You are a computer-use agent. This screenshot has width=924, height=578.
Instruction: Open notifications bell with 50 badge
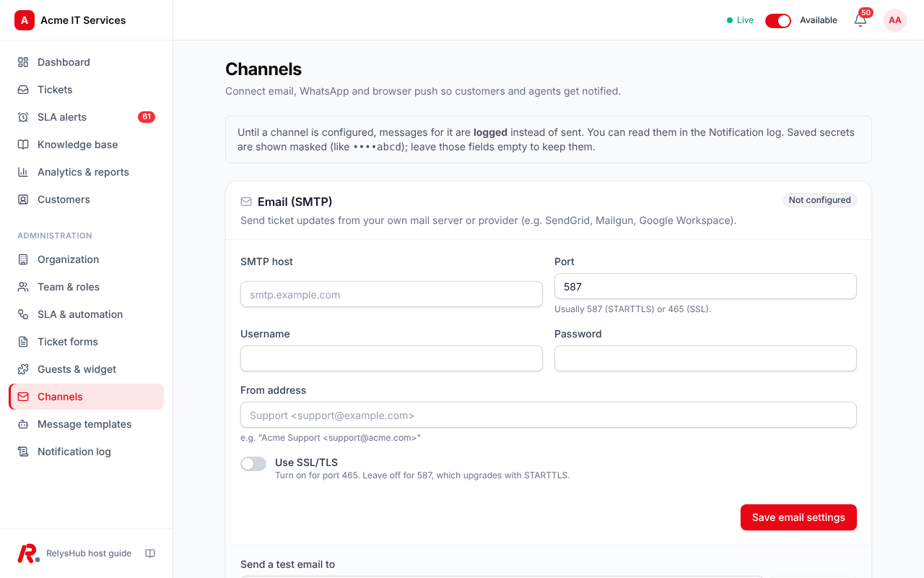(x=860, y=20)
